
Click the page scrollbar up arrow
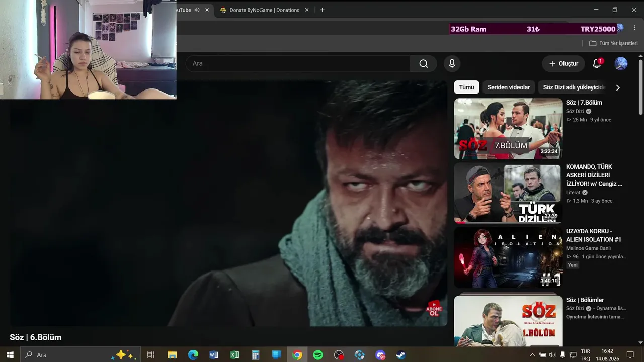pyautogui.click(x=640, y=55)
